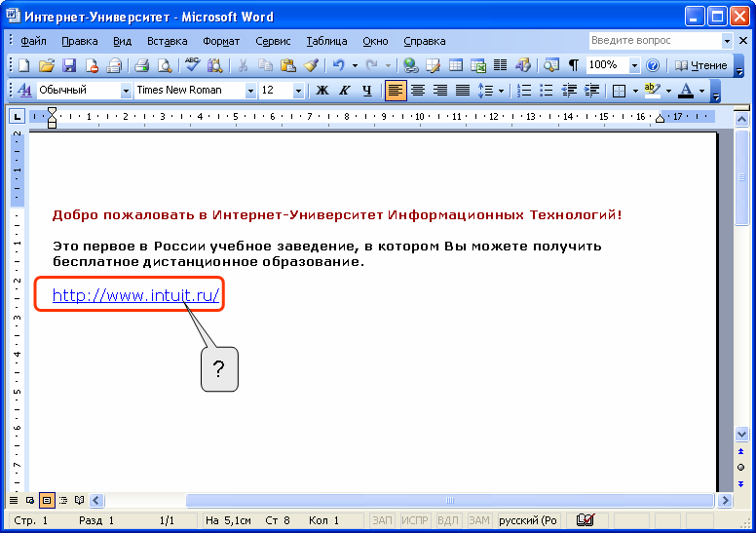Paste from clipboard with the toolbar icon
Screen dimensions: 756x533
point(287,65)
